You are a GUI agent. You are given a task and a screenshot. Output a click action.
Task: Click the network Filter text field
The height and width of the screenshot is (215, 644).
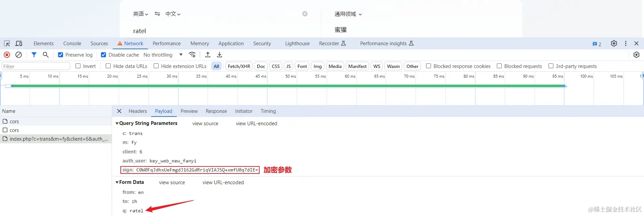click(36, 66)
